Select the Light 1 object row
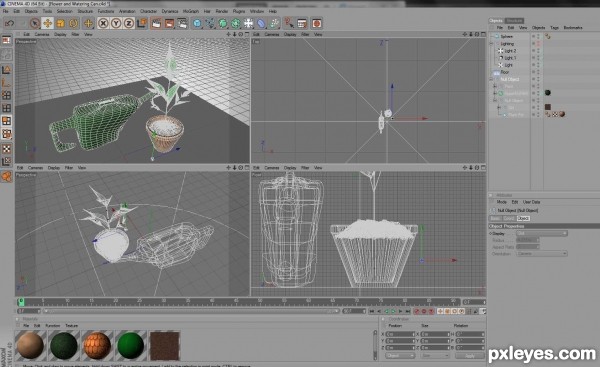Screen dimensions: 600x367 (510, 58)
